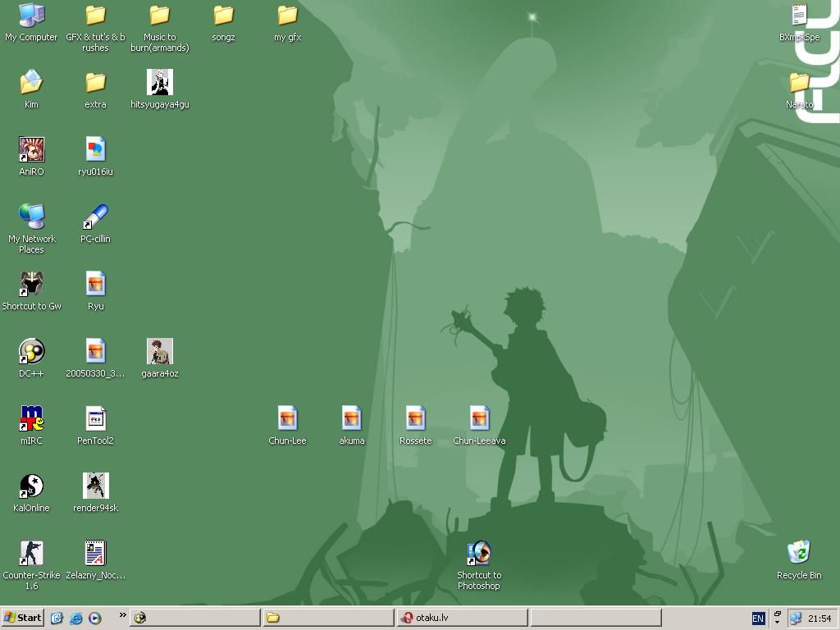Screen dimensions: 840x630
Task: Open the Start menu
Action: click(x=22, y=618)
